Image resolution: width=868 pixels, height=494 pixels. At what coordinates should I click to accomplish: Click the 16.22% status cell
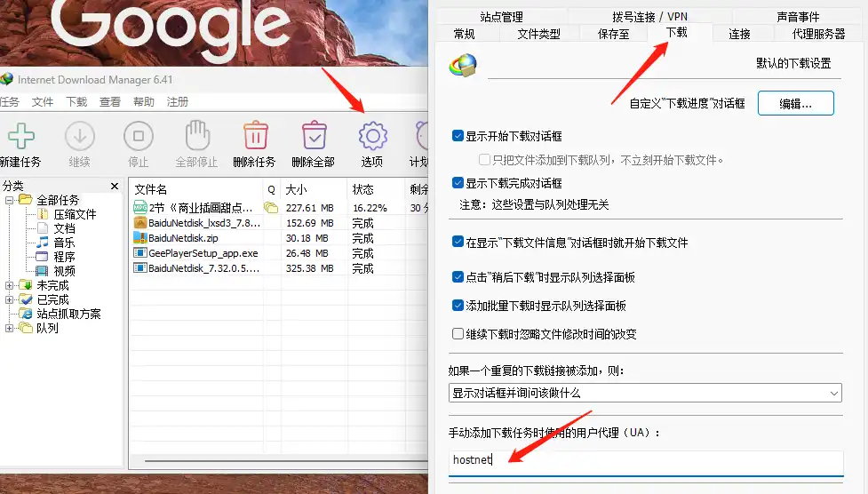370,208
